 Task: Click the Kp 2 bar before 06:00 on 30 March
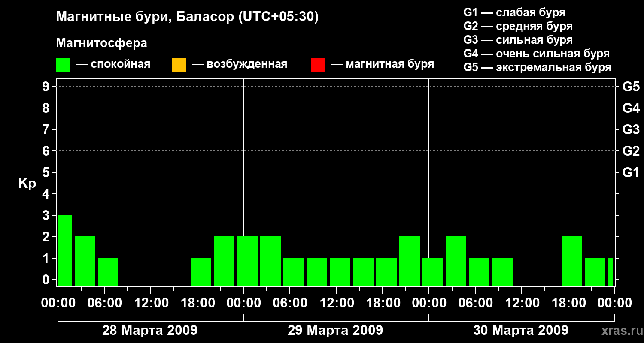(x=456, y=261)
